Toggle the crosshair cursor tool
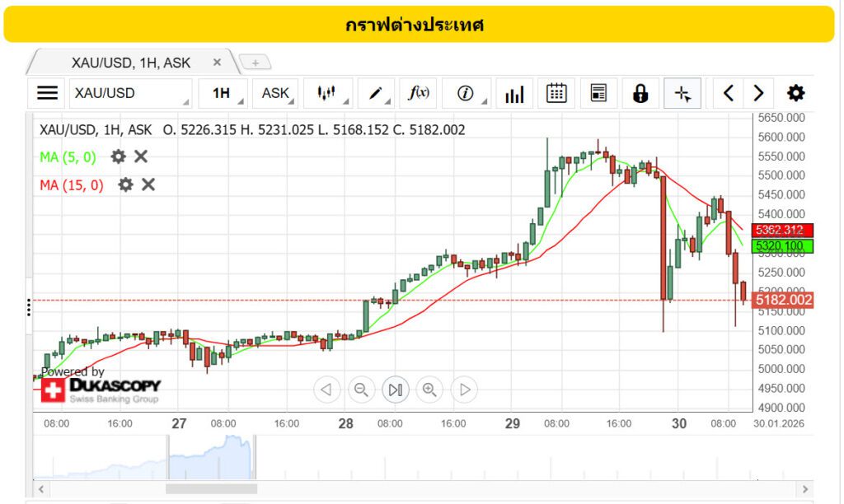 [x=682, y=93]
